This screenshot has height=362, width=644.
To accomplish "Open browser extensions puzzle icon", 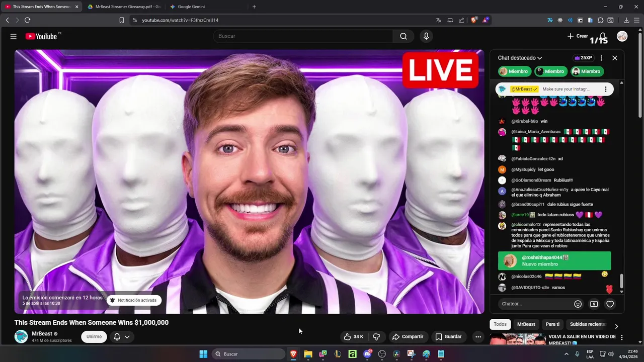I will [x=600, y=20].
